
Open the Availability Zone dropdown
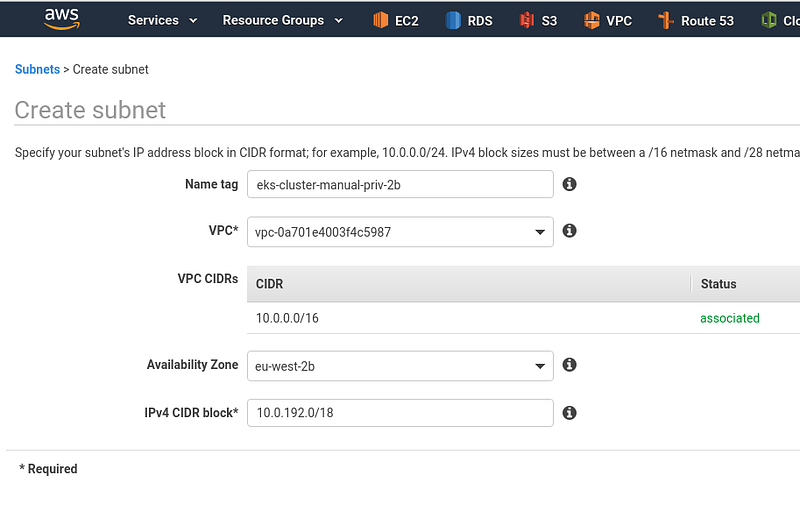pos(400,366)
